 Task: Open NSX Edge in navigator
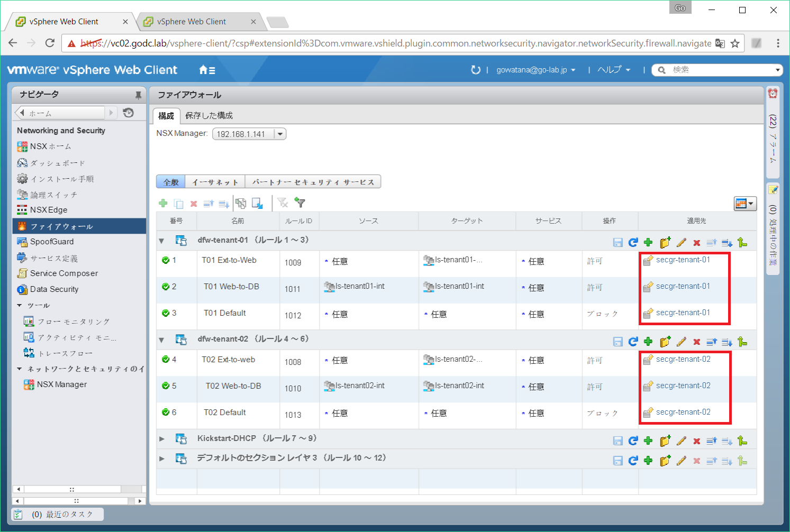pyautogui.click(x=49, y=210)
